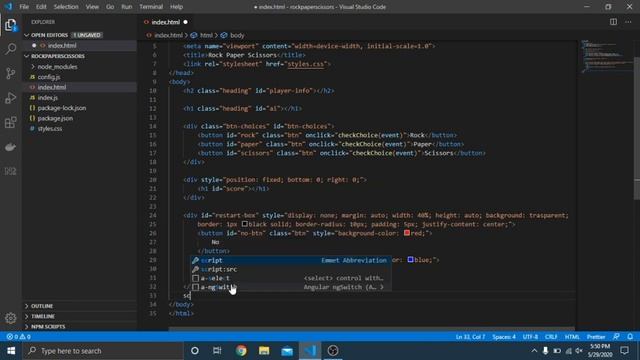Open Mail app from taskbar
This screenshot has height=360, width=640.
coord(287,351)
